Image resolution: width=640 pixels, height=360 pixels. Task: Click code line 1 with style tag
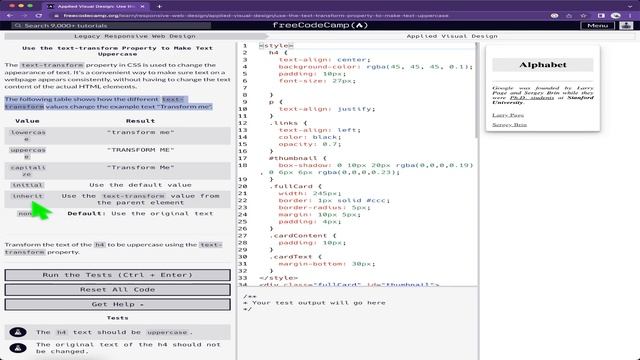pyautogui.click(x=276, y=45)
